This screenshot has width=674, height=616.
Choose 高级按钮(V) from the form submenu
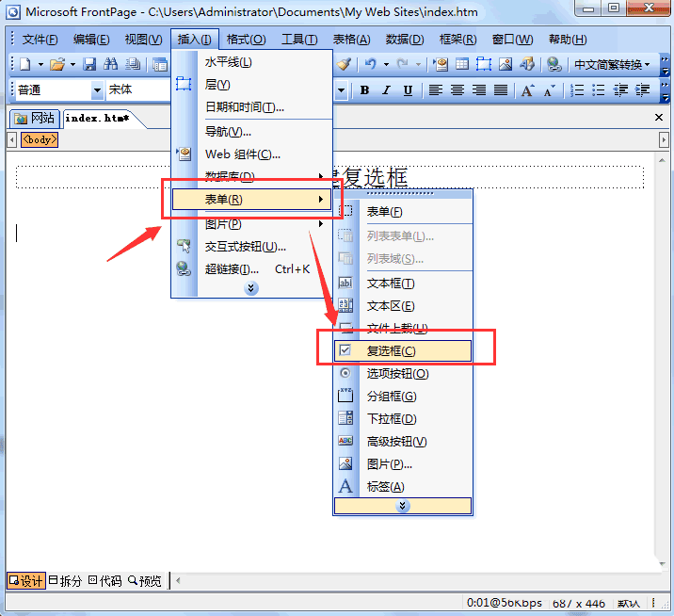(403, 442)
